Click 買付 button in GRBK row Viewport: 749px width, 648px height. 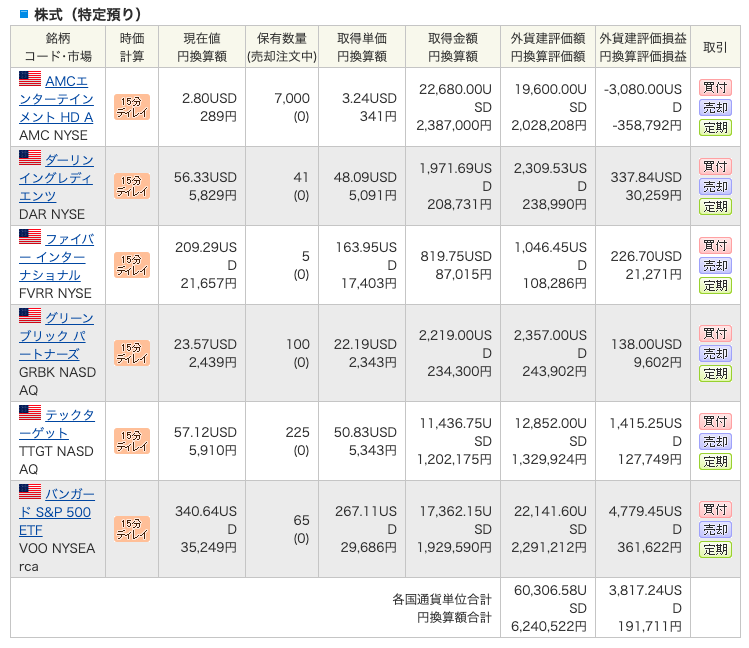[x=715, y=333]
